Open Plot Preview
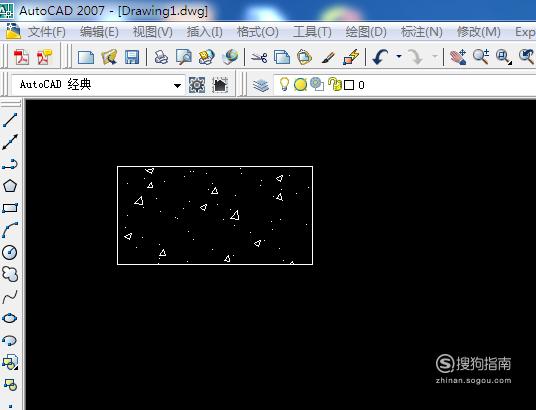 [x=184, y=57]
